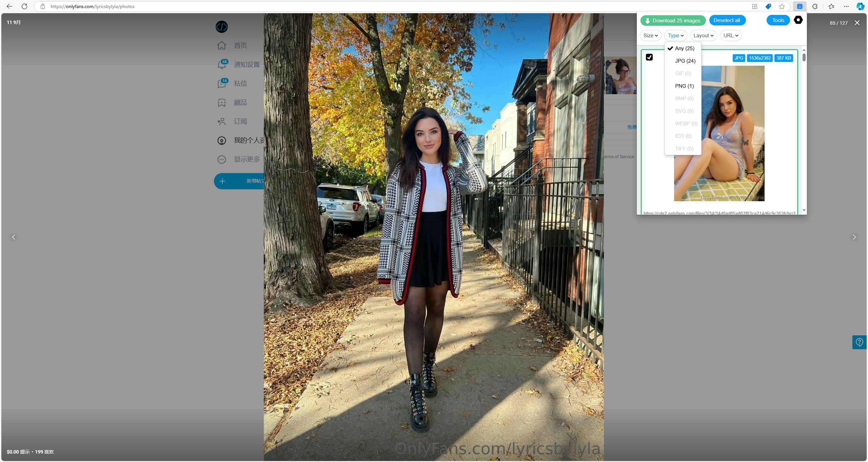
Task: Expand the Layout filter dropdown
Action: (x=703, y=36)
